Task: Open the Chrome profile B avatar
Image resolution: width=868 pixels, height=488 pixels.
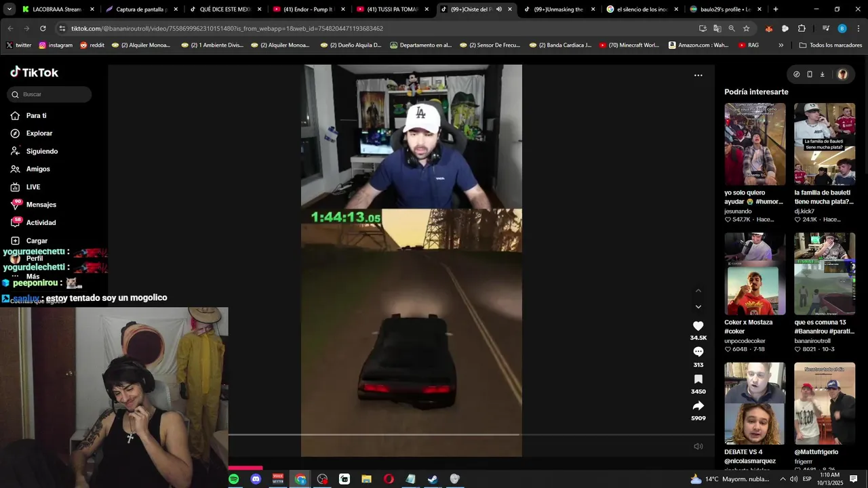Action: (x=842, y=28)
